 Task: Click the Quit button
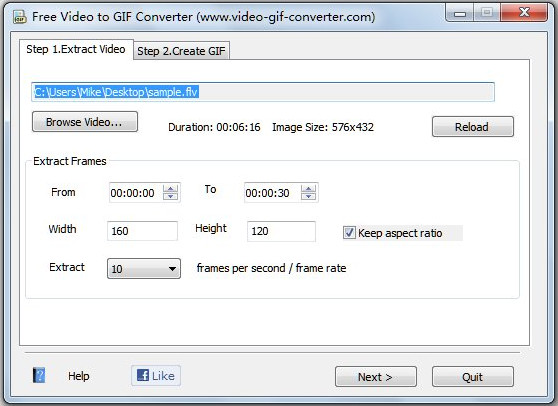(x=473, y=377)
